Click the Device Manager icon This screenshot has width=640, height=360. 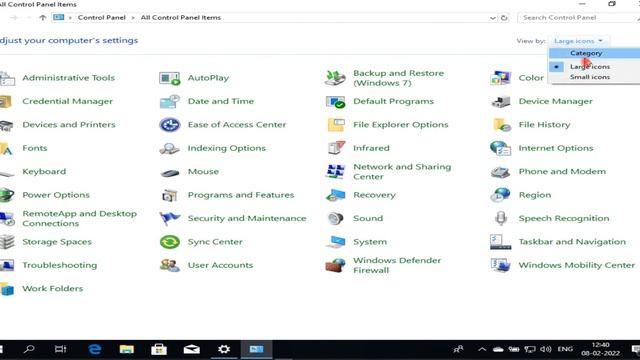click(x=500, y=102)
